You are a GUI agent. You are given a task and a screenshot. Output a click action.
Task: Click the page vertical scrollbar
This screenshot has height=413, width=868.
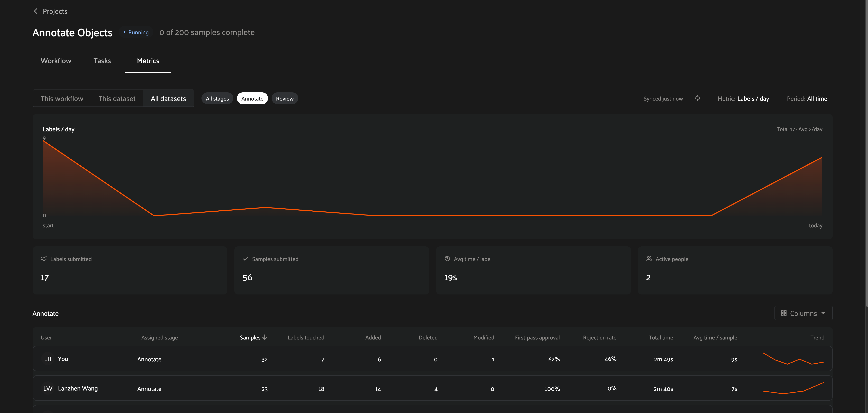(x=866, y=153)
